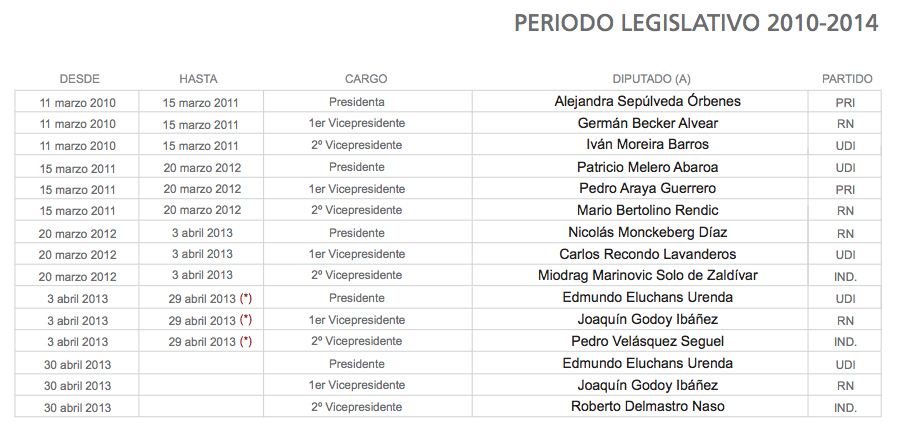902x429 pixels.
Task: Click the Alejandra Sepúlveda Órbenes name
Action: (647, 102)
